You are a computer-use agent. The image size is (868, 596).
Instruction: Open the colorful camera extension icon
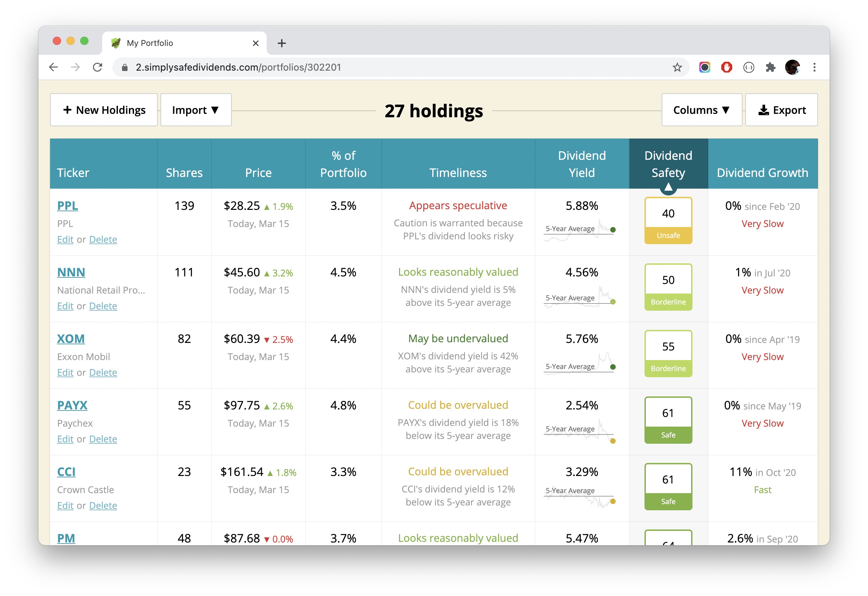(x=704, y=67)
